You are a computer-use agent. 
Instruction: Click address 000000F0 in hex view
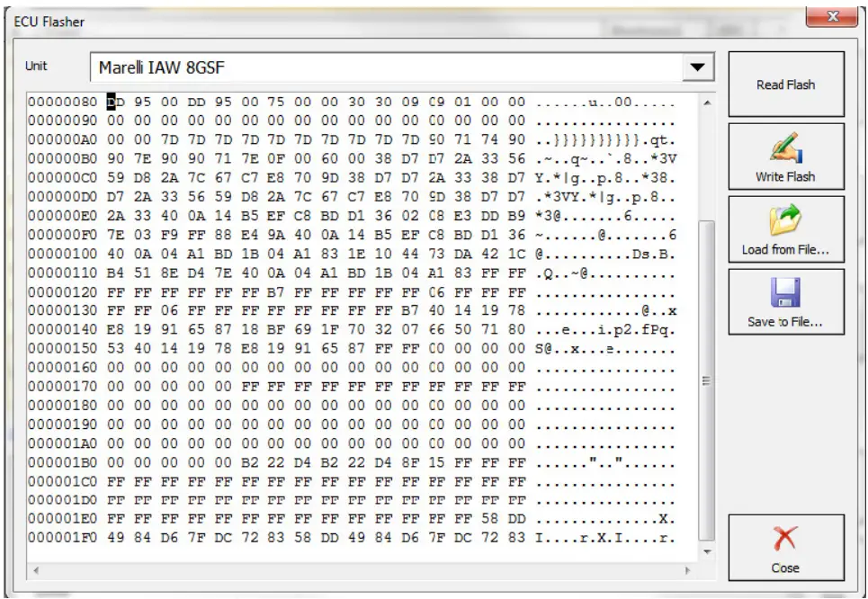tap(63, 235)
